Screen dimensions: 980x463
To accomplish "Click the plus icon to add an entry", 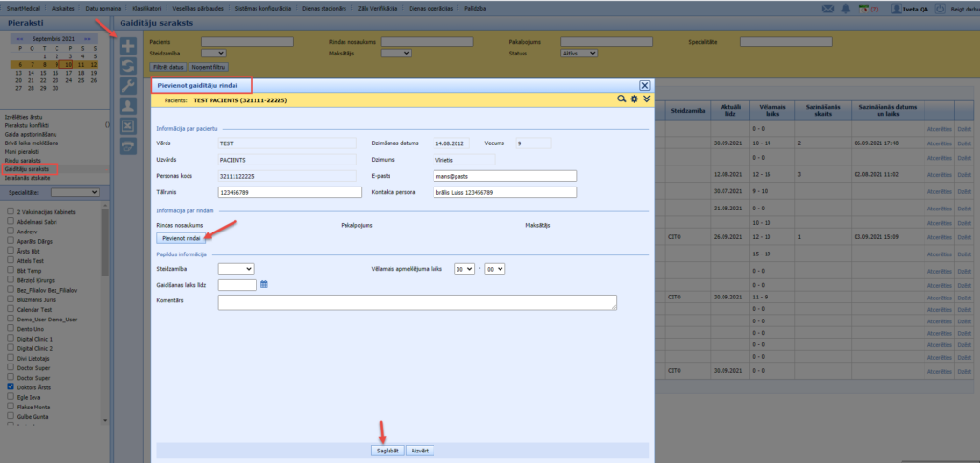I will tap(128, 46).
